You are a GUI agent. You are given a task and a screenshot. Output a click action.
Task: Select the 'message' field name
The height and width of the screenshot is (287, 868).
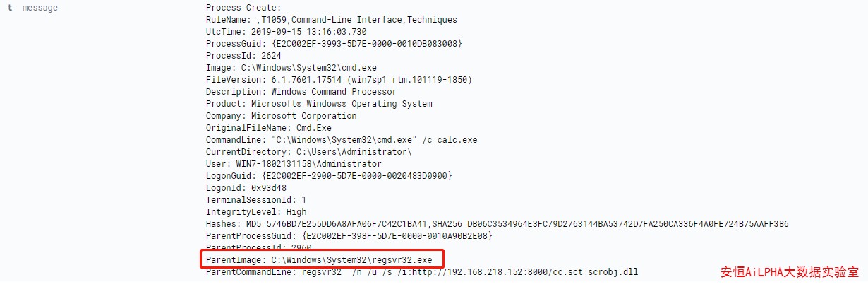(x=40, y=8)
